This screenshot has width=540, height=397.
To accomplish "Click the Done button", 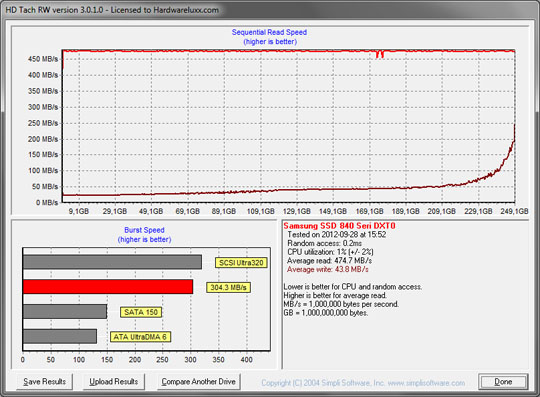I will pyautogui.click(x=503, y=382).
